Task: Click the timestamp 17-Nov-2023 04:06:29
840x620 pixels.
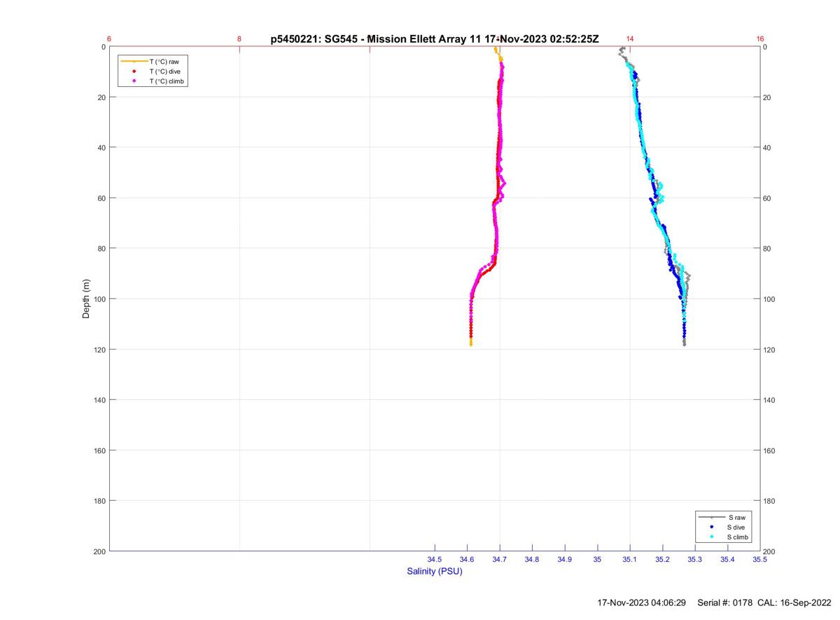Action: pyautogui.click(x=641, y=602)
